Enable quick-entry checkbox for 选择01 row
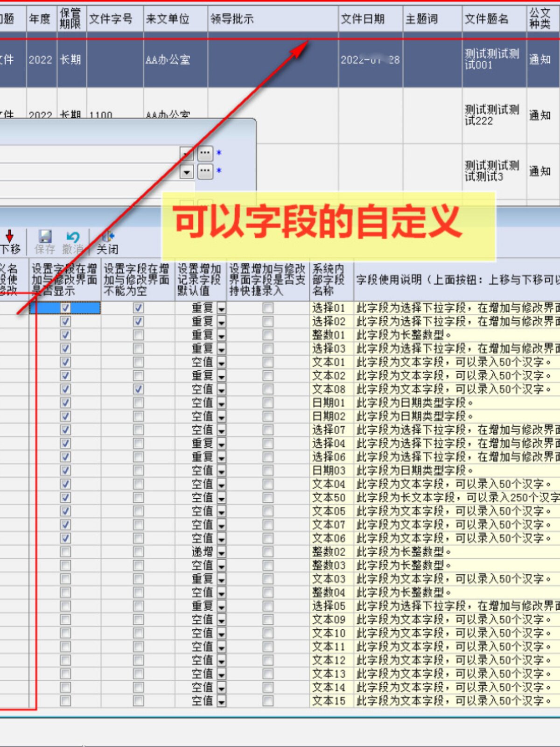The image size is (560, 747). pos(268,308)
